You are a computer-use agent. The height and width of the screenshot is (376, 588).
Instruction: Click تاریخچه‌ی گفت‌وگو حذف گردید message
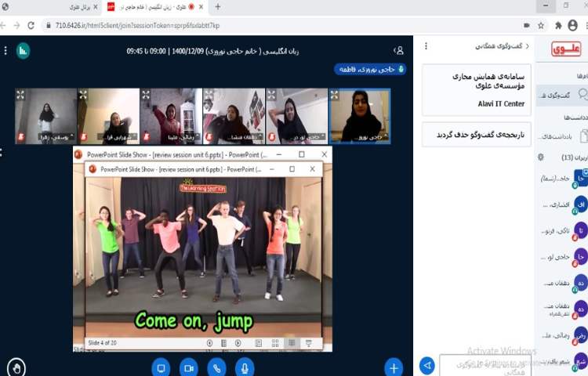click(476, 135)
